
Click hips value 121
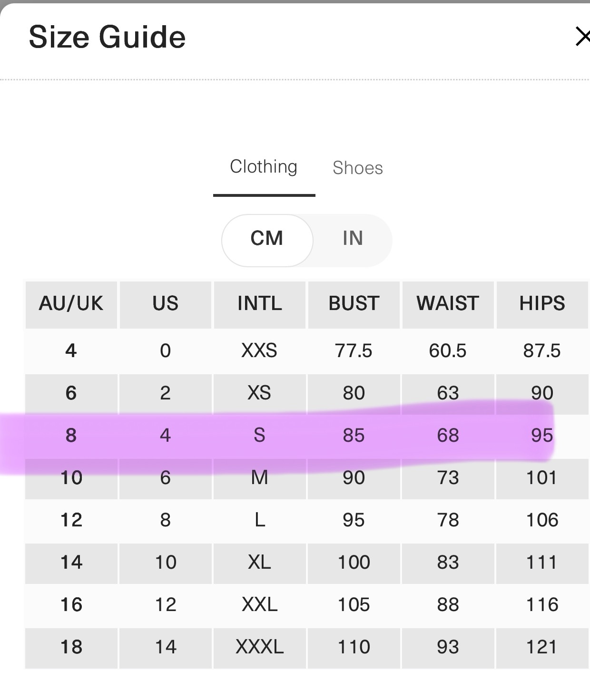pyautogui.click(x=542, y=647)
